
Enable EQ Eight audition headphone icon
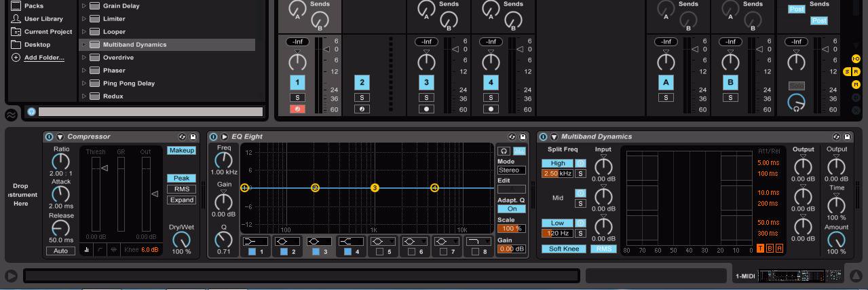(x=504, y=151)
